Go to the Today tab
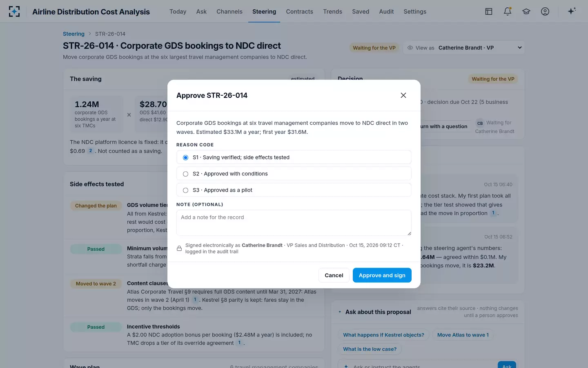The image size is (588, 368). coord(178,11)
